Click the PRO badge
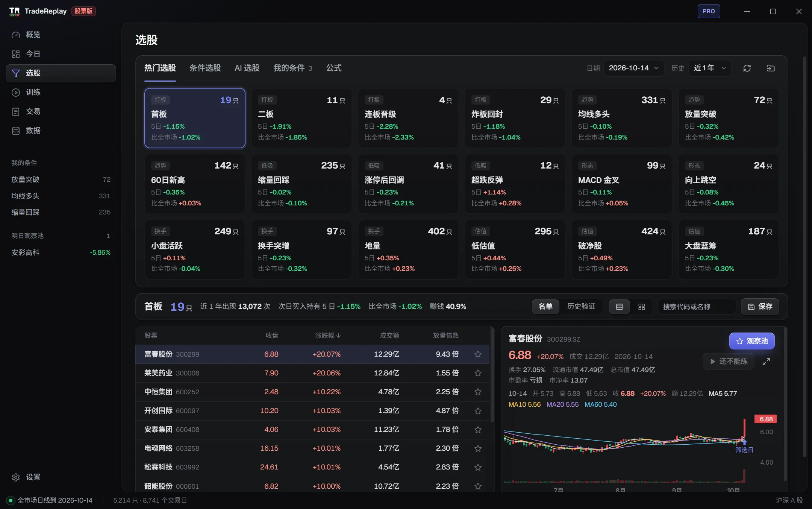 (709, 11)
